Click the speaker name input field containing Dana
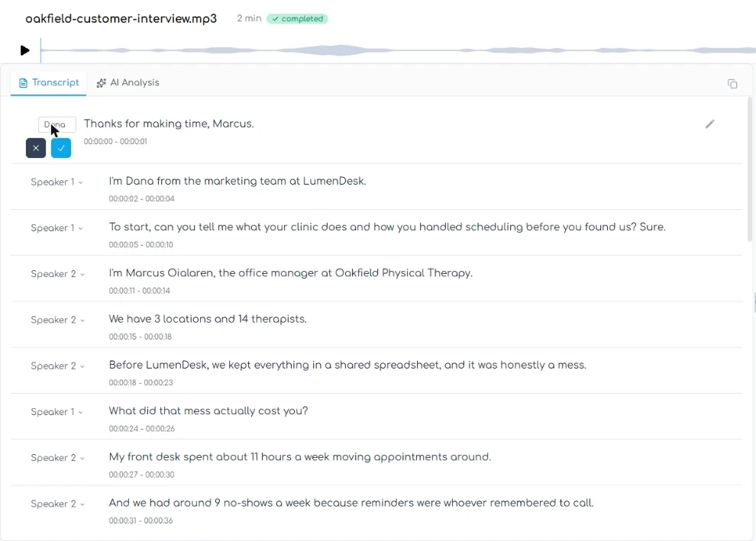 (x=57, y=124)
